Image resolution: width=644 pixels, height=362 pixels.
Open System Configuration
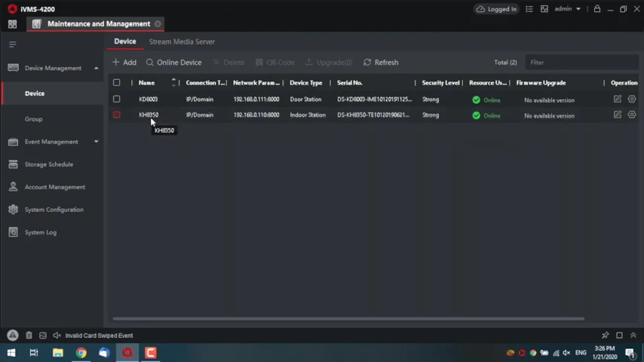tap(54, 210)
